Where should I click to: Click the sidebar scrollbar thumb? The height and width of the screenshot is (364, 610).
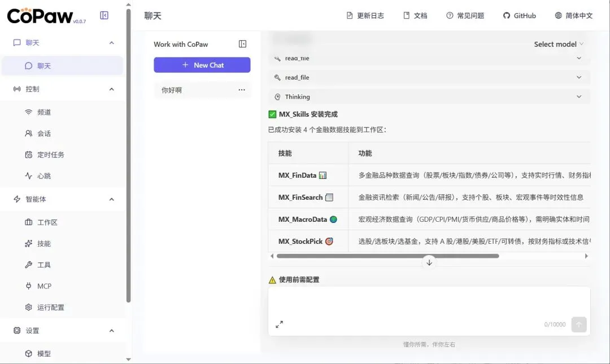[128, 156]
